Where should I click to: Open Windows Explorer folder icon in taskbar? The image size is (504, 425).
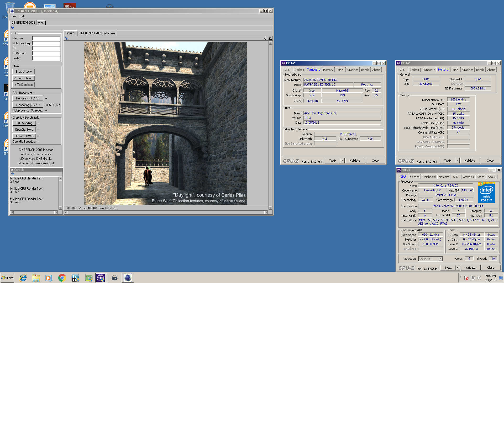coord(36,278)
